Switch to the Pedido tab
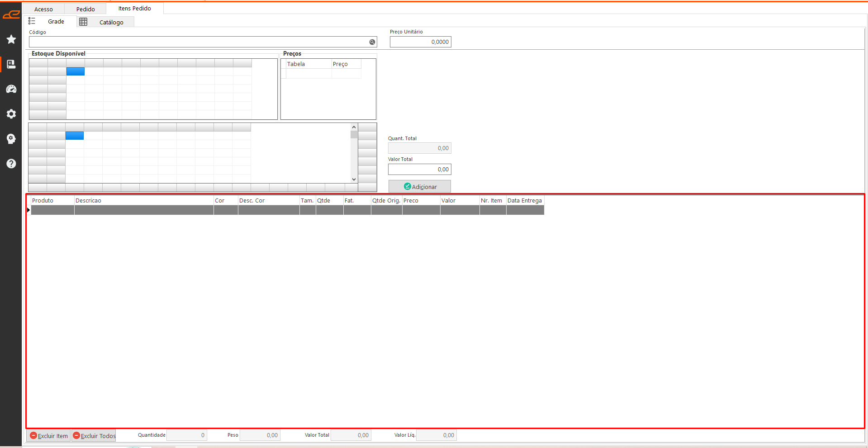Screen dimensions: 868x448 (85, 9)
